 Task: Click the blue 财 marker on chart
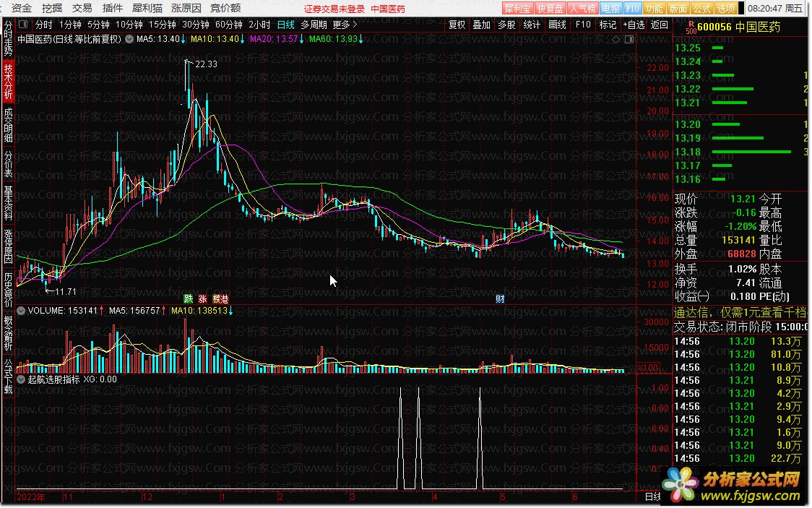point(500,298)
